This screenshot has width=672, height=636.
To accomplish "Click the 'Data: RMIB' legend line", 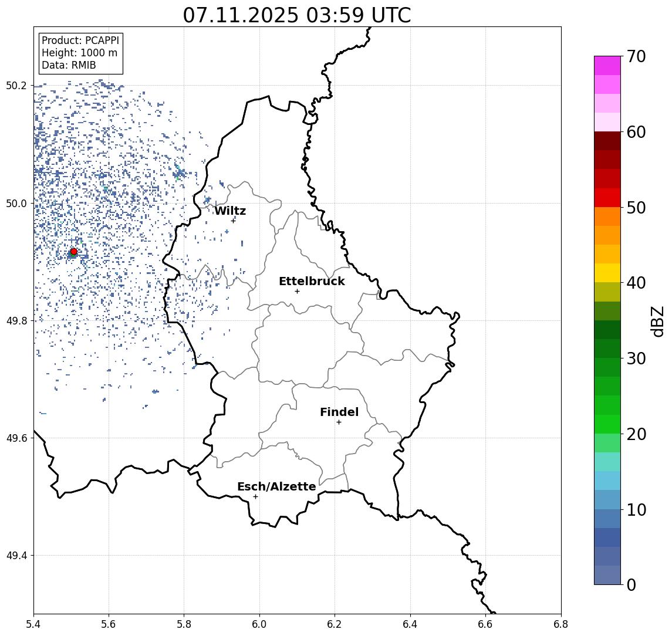I will [x=69, y=65].
